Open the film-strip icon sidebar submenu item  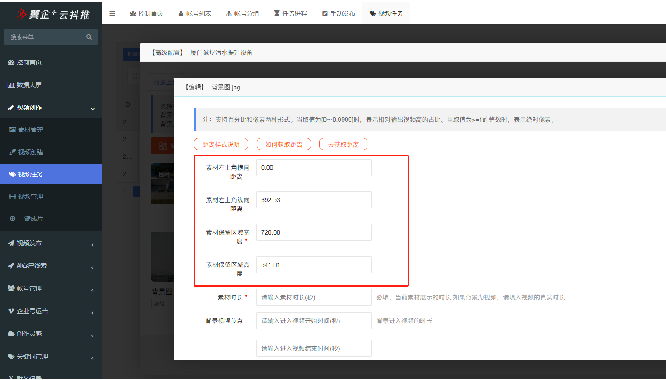coord(51,196)
